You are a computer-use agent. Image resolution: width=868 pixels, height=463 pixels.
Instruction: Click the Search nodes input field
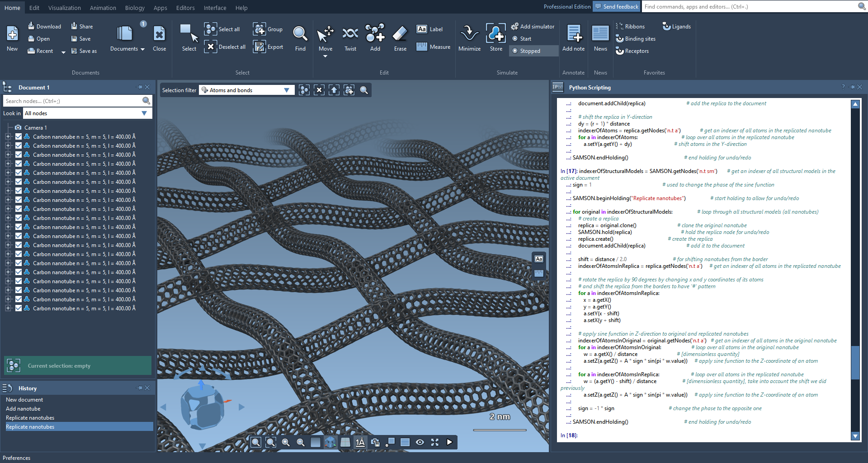tap(72, 101)
